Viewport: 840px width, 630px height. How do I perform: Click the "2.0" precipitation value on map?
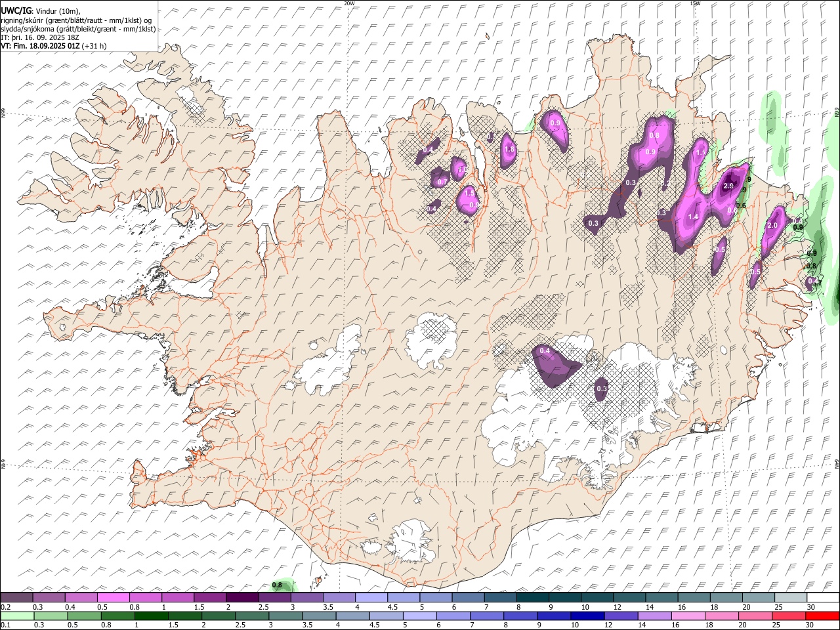[772, 225]
